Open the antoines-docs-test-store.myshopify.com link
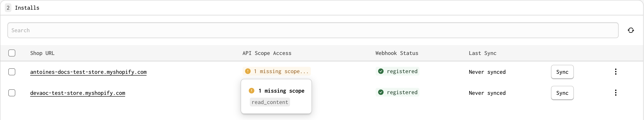Image resolution: width=644 pixels, height=120 pixels. 88,72
